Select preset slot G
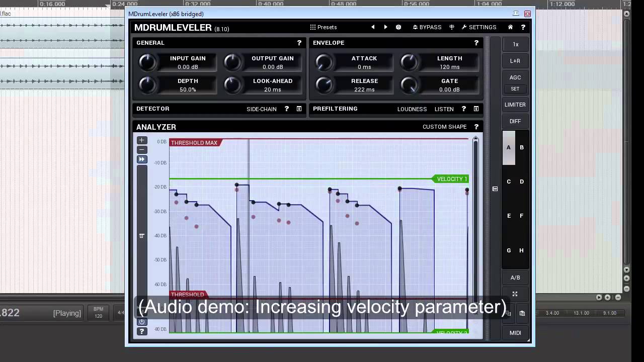The height and width of the screenshot is (362, 644). coord(509,250)
